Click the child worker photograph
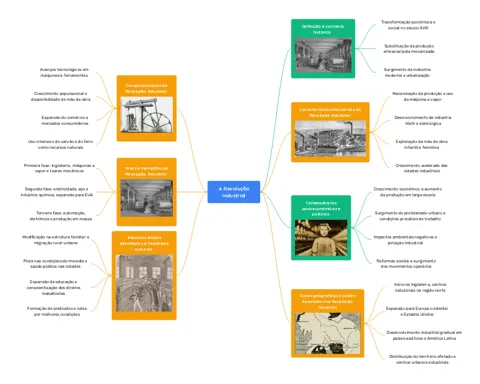The image size is (480, 384). pyautogui.click(x=321, y=238)
